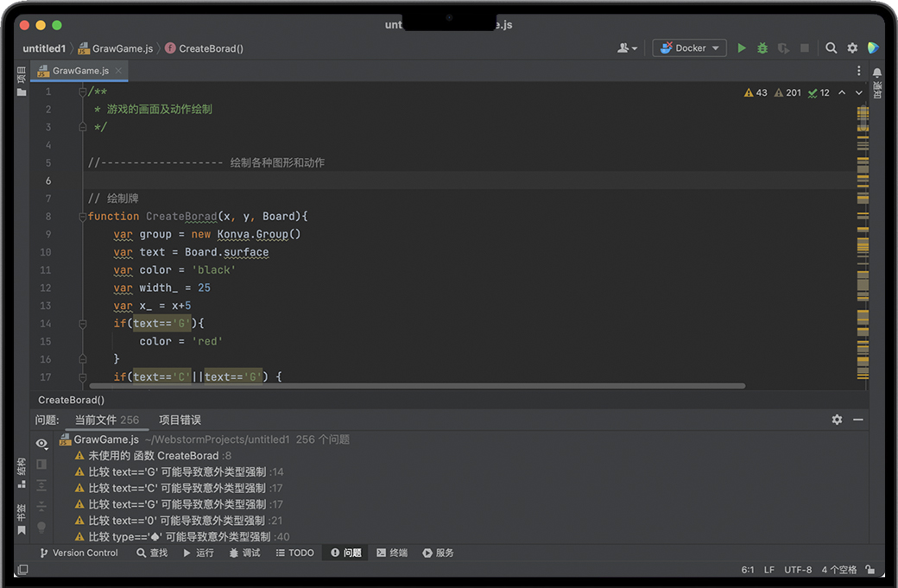Open the code-with-me user dropdown

coord(627,48)
